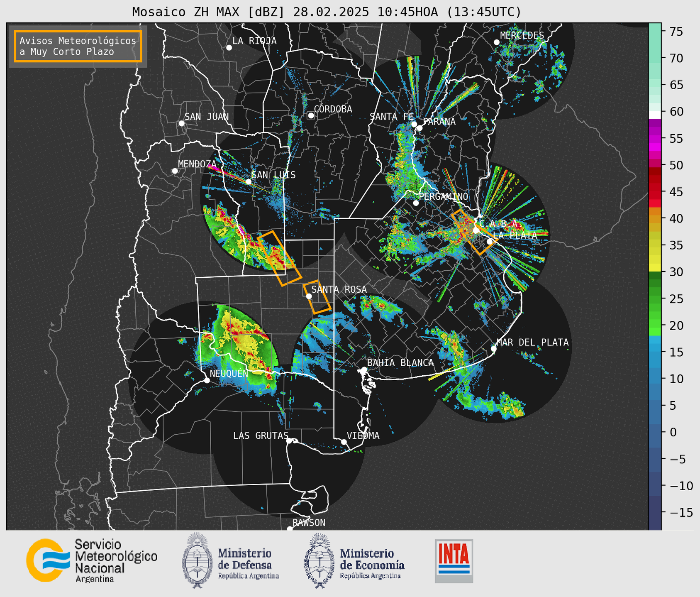700x597 pixels.
Task: Click the BAHÍA BLANCA label
Action: tap(400, 362)
